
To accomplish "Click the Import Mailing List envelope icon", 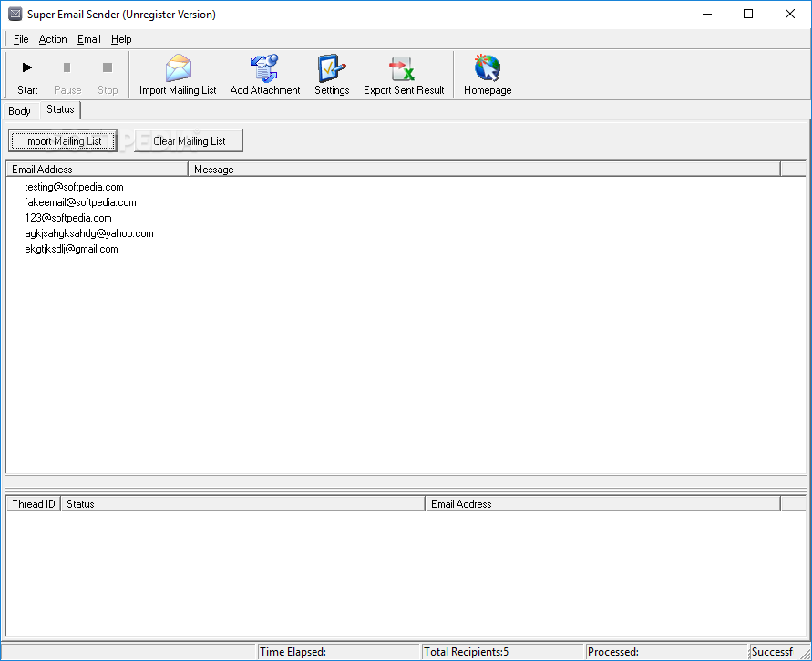I will coord(178,67).
